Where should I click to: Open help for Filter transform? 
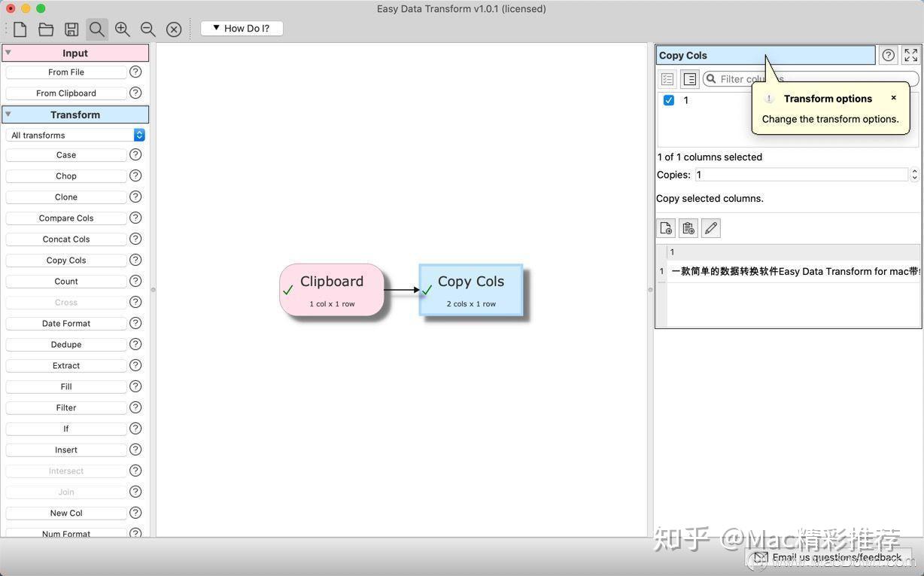tap(135, 407)
